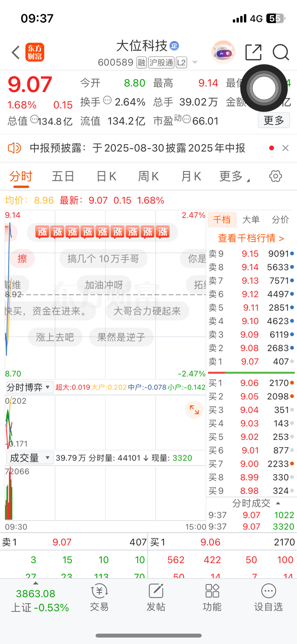This screenshot has width=297, height=644.
Task: Switch to the 日K tab
Action: pyautogui.click(x=106, y=177)
